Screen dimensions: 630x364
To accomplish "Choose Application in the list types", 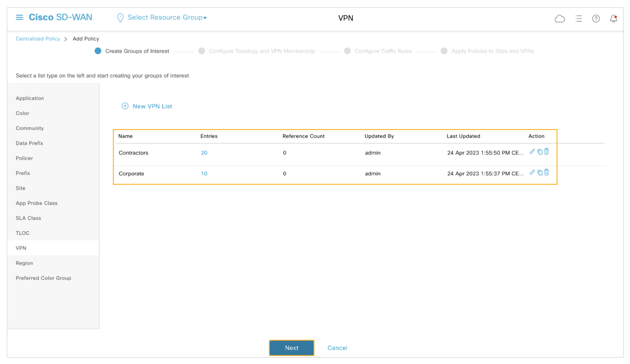I will point(30,98).
